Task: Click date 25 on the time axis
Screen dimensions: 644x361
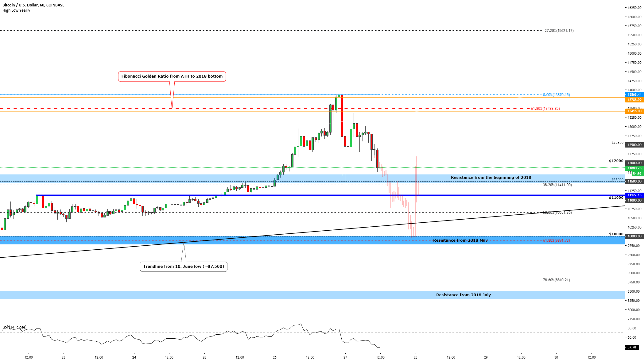Action: point(204,357)
